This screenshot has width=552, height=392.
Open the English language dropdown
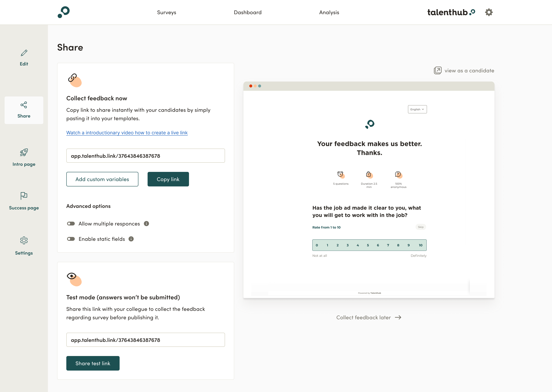pos(417,109)
